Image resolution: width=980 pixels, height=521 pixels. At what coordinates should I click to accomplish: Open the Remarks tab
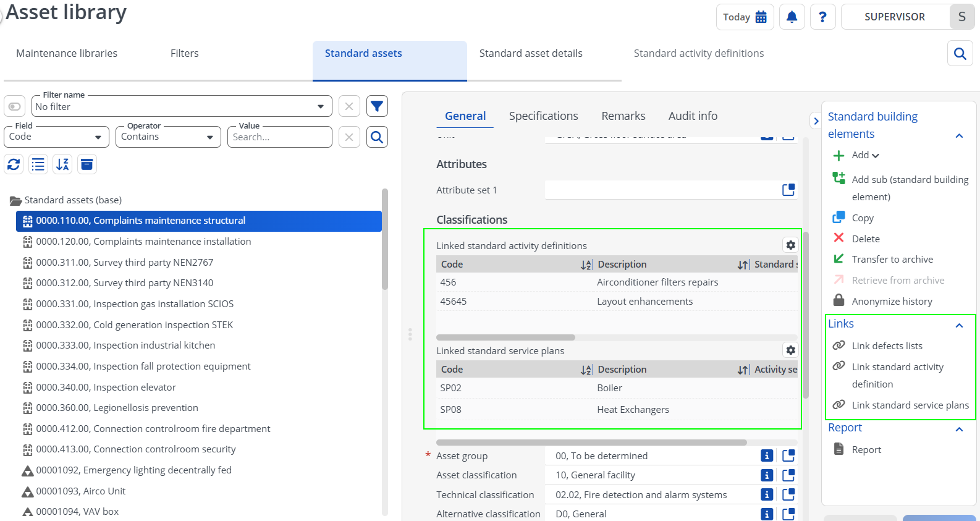tap(623, 116)
